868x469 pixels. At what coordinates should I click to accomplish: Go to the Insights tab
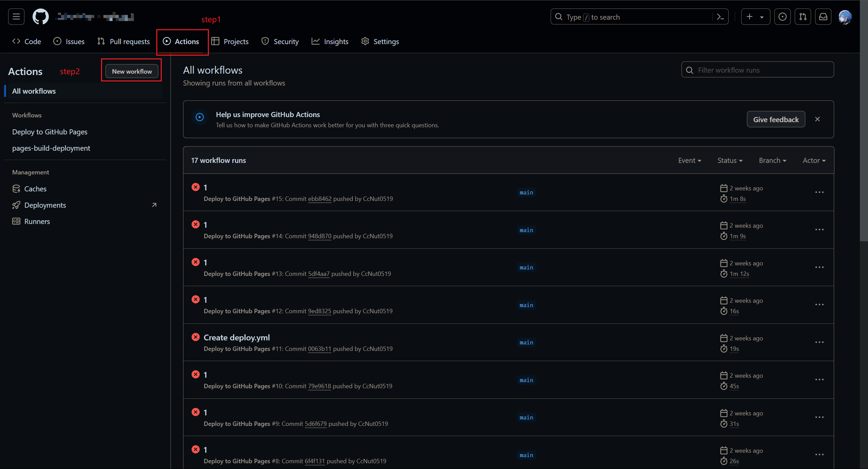pos(330,41)
